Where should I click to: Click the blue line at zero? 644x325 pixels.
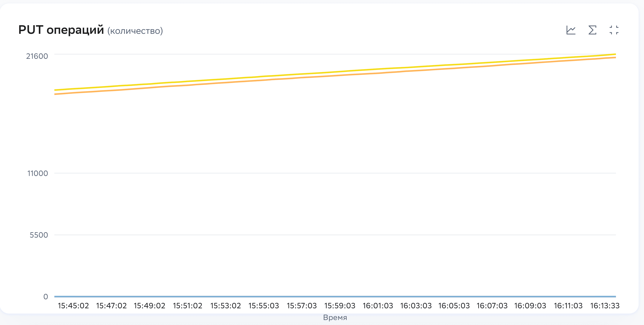pos(335,297)
